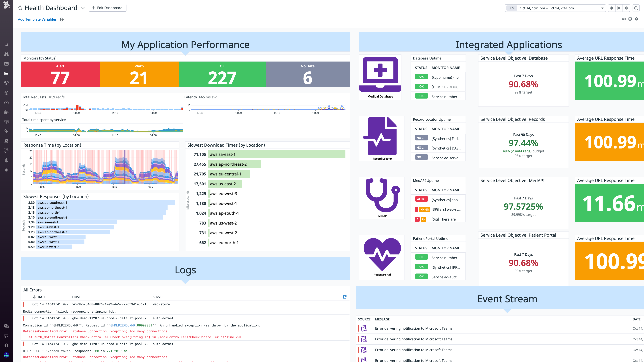Select the Watchdog binoculars icon in sidebar

(7, 54)
